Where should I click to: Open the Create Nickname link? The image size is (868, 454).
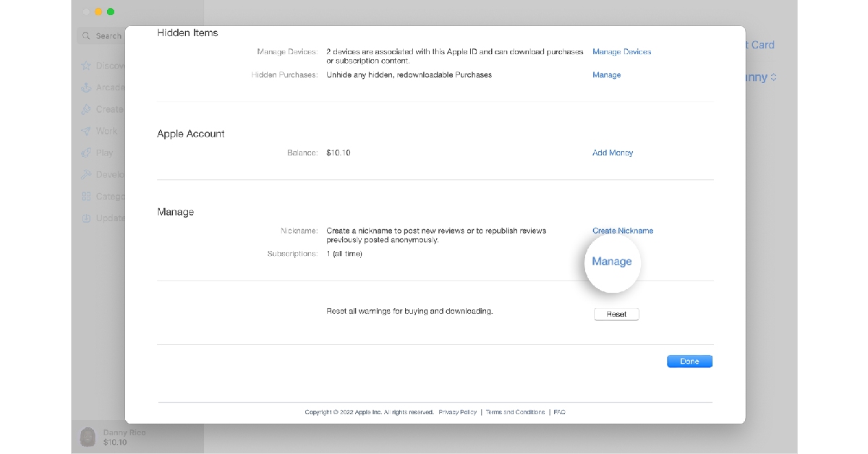[622, 231]
